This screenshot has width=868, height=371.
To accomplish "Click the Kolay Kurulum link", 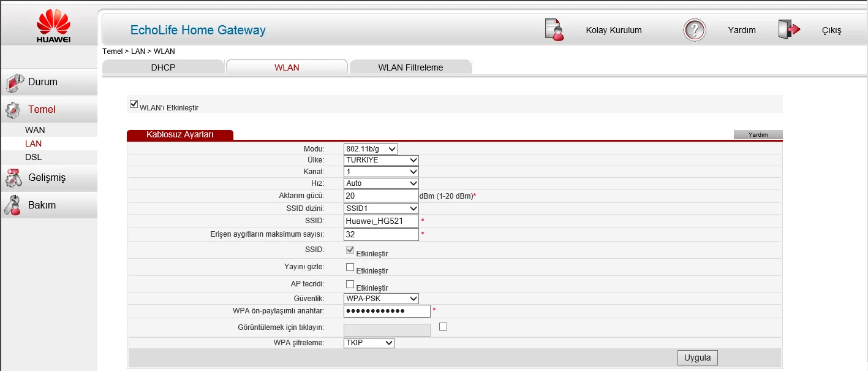I will pos(614,30).
